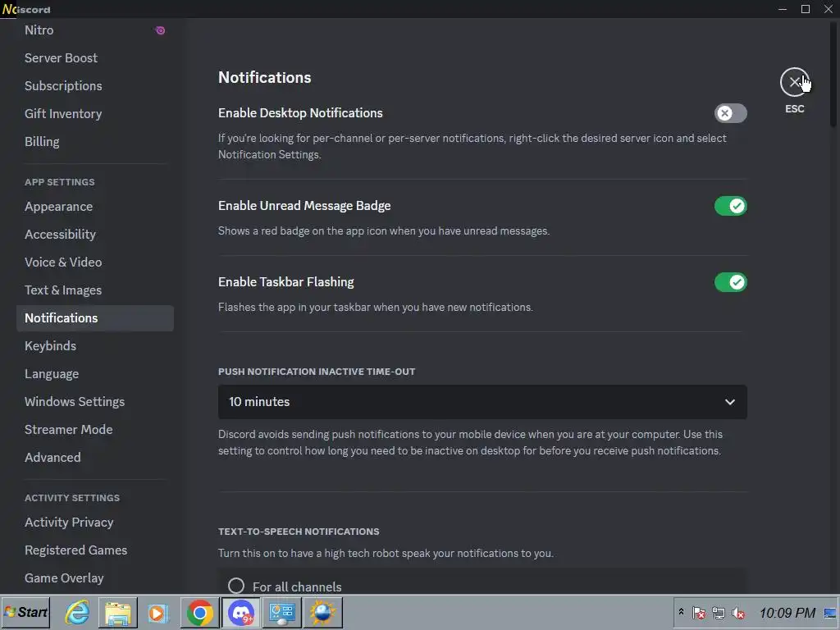Select the For all channels radio option
The image size is (840, 630).
tap(236, 586)
